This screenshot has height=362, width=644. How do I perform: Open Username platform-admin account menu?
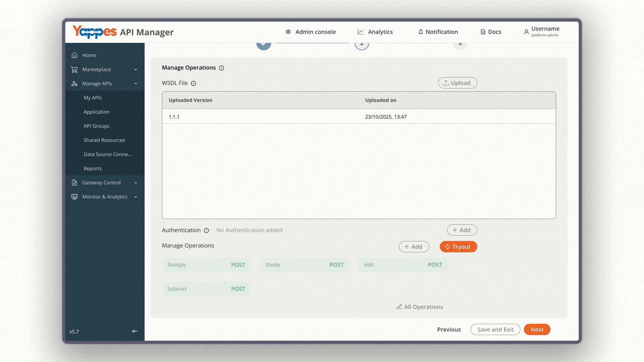(x=542, y=32)
